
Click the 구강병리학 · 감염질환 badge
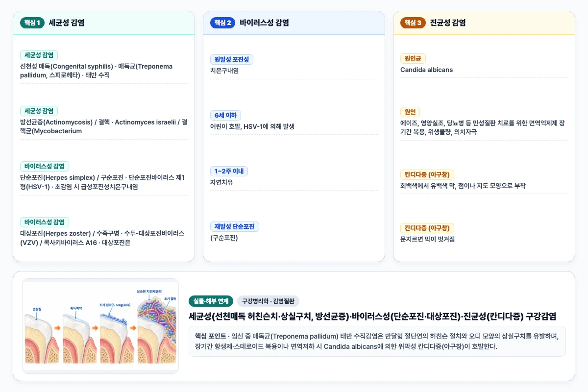[x=268, y=301]
